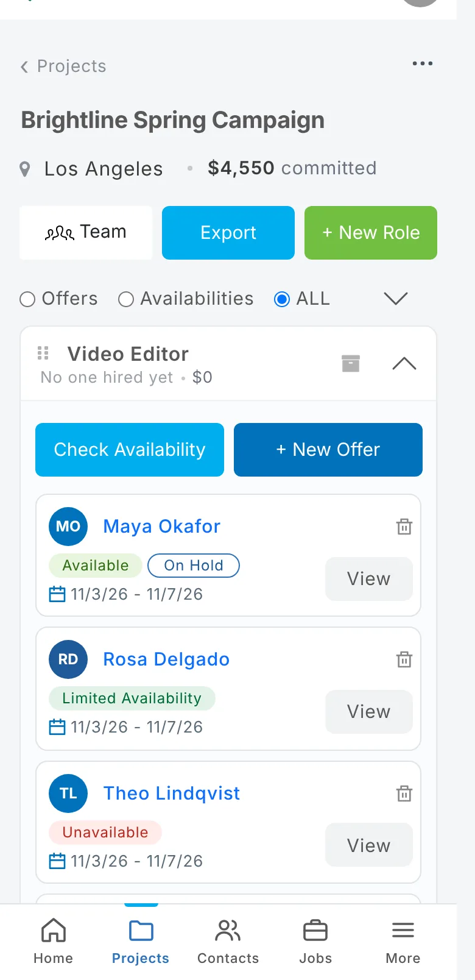View Rosa Delgado's availability
475x980 pixels.
pos(369,712)
